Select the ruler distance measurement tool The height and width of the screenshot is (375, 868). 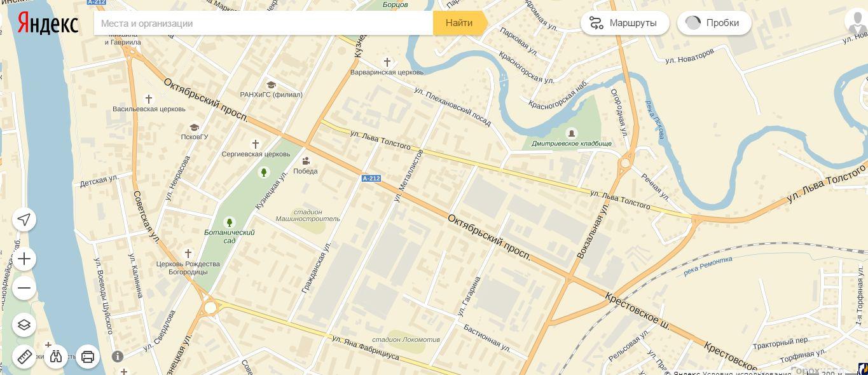pos(24,357)
